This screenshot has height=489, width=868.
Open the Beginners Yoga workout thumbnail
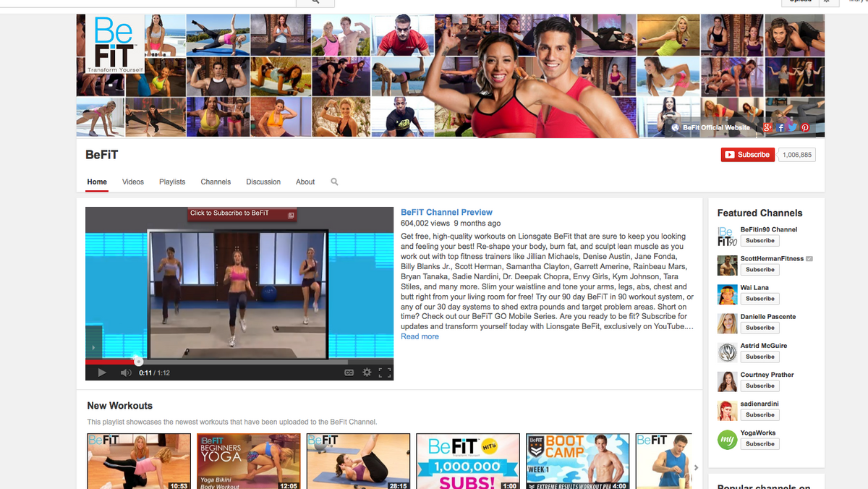pyautogui.click(x=248, y=461)
